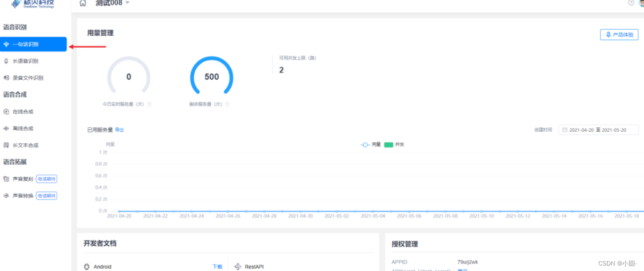Toggle the 用量 legend series
This screenshot has width=644, height=271.
pyautogui.click(x=371, y=145)
